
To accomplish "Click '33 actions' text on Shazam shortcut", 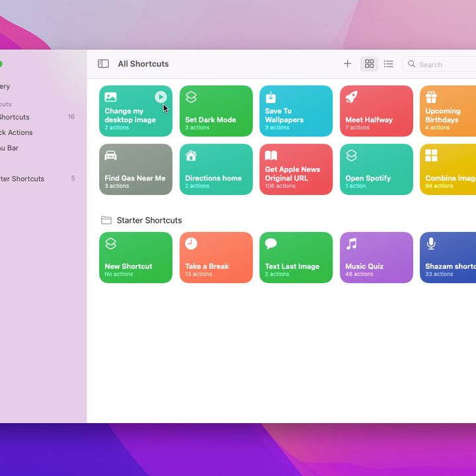I will click(x=439, y=274).
